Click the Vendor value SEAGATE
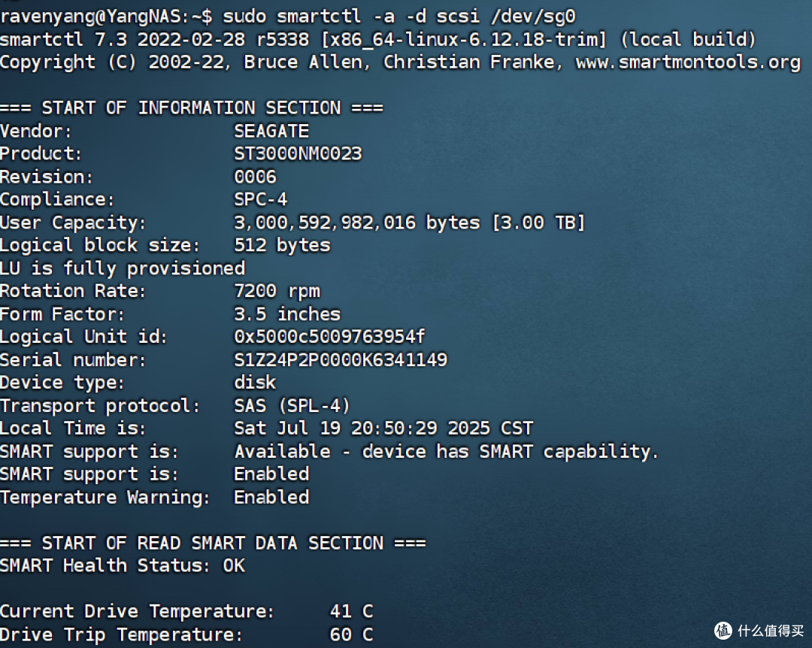This screenshot has width=812, height=648. coord(271,131)
